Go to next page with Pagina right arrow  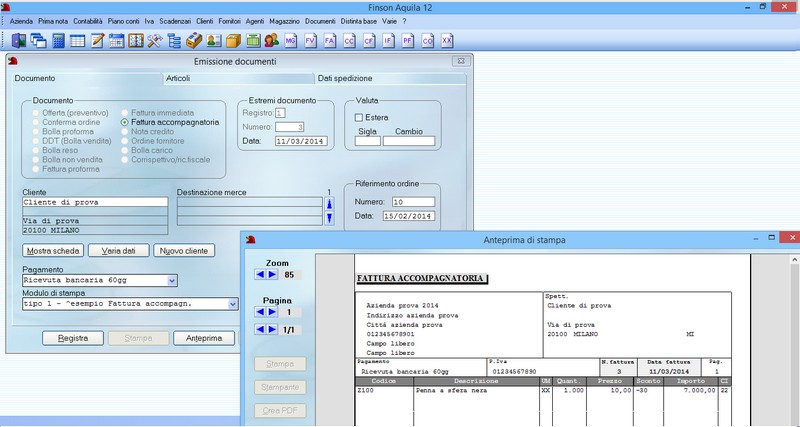(x=272, y=312)
